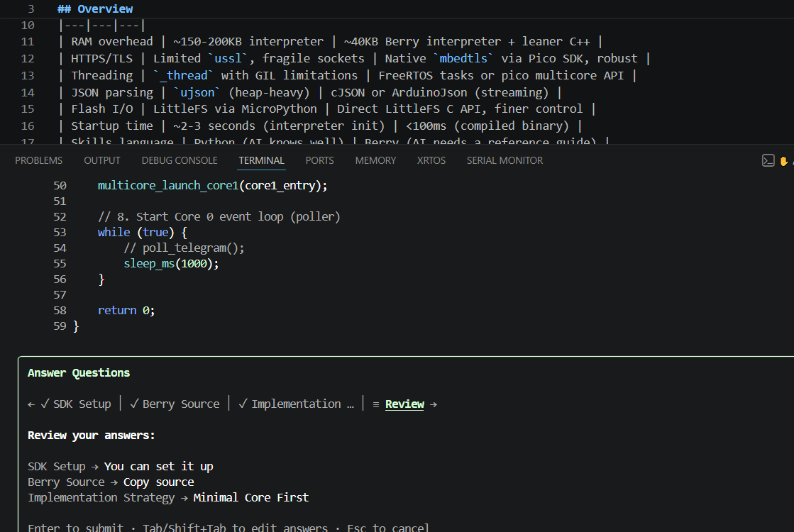Click editor line number 15
Screen dimensions: 794x532
(28, 109)
